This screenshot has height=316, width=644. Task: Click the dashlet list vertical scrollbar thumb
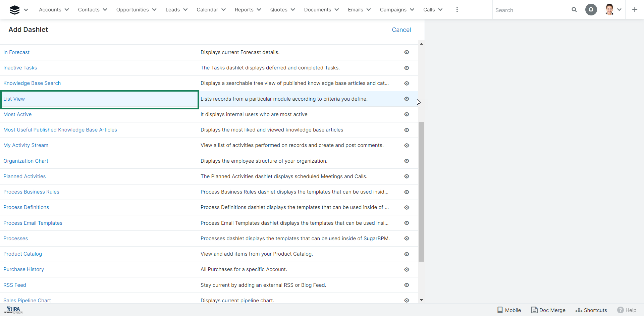pos(421,191)
